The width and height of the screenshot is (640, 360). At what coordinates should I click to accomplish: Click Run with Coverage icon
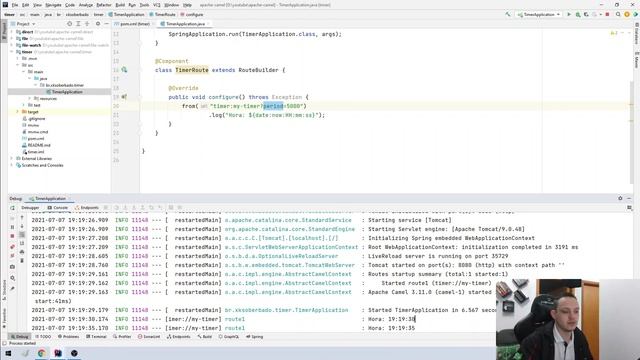point(586,14)
